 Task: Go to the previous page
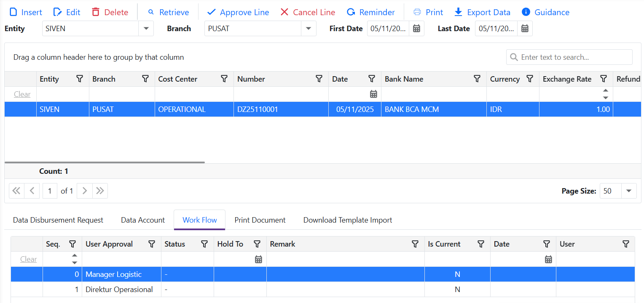32,191
